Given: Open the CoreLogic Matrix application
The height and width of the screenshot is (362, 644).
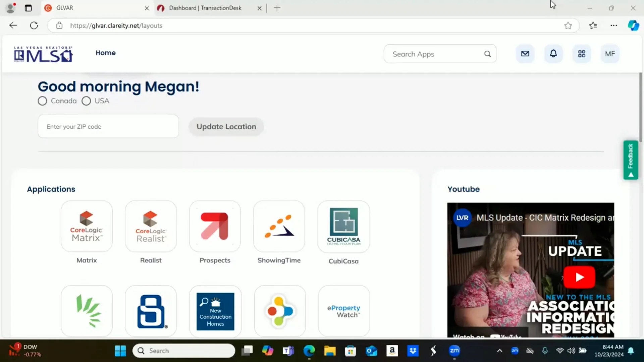Looking at the screenshot, I should (87, 226).
